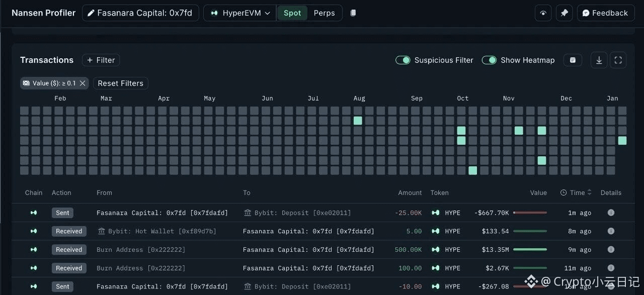Disable the Show Heatmap toggle

(x=489, y=60)
